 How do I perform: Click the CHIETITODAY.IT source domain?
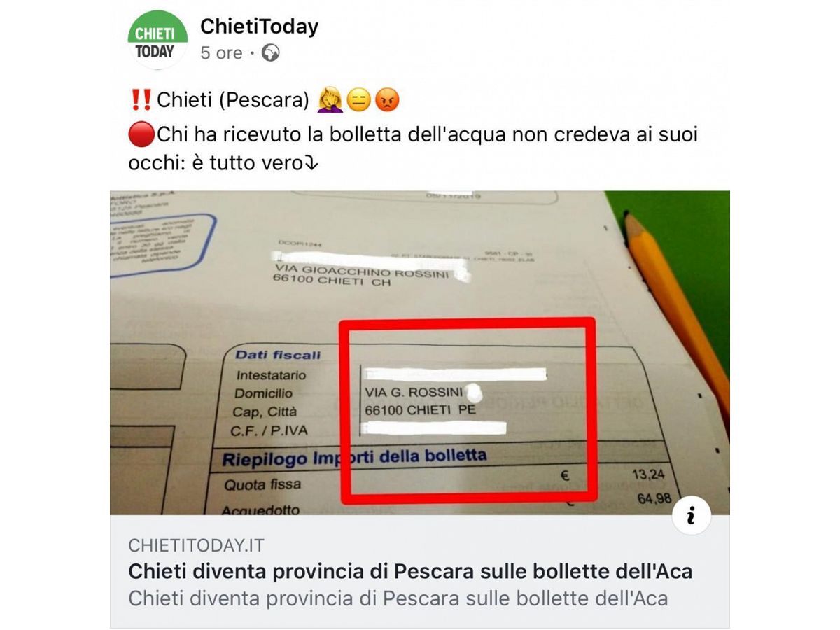pos(197,546)
